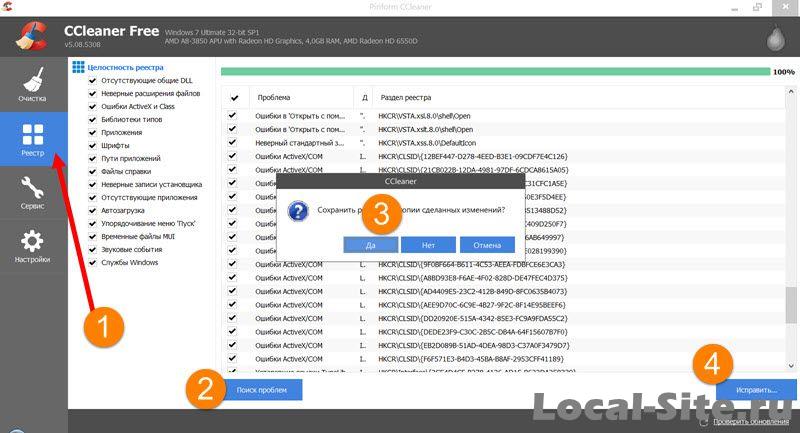Click the scroll up arrow of results list

pos(791,92)
